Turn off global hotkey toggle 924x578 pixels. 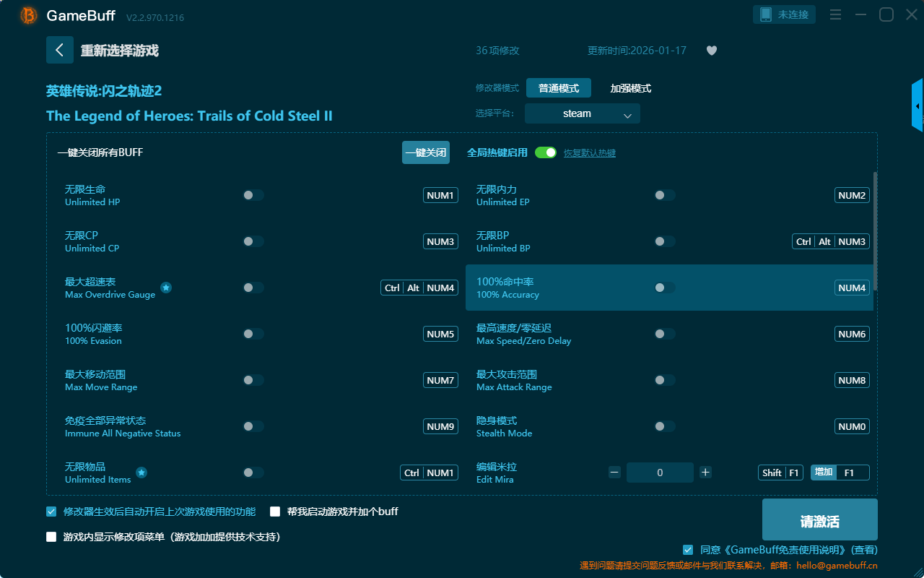[545, 152]
